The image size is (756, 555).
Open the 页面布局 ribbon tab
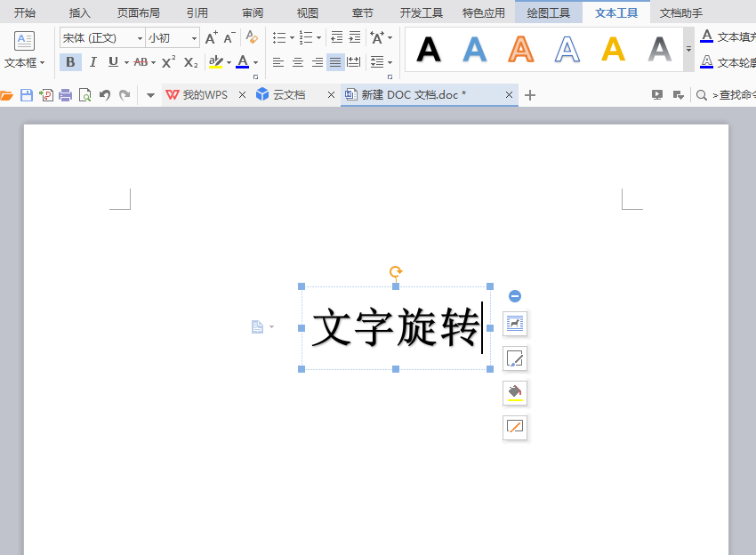139,13
